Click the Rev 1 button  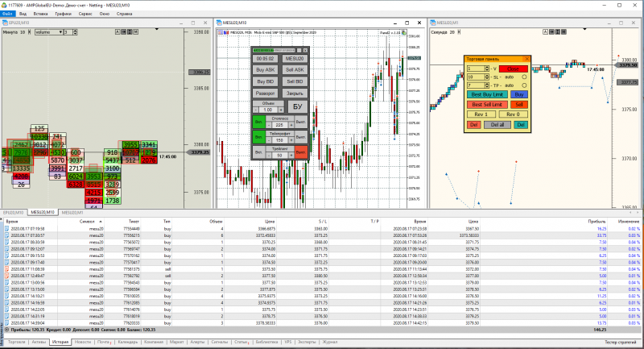coord(481,114)
